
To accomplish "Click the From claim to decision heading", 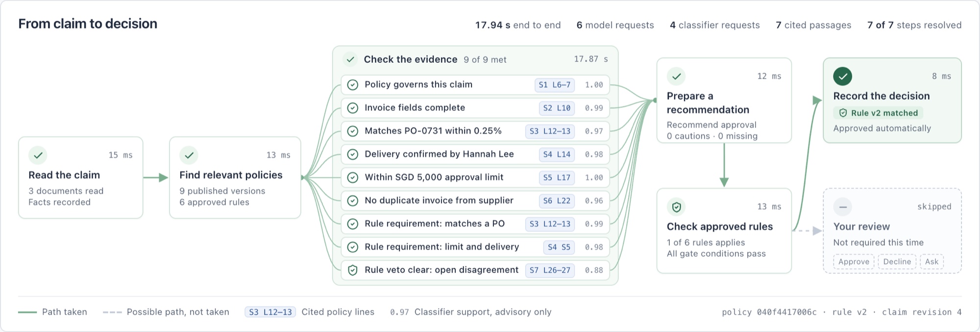I will [x=88, y=24].
